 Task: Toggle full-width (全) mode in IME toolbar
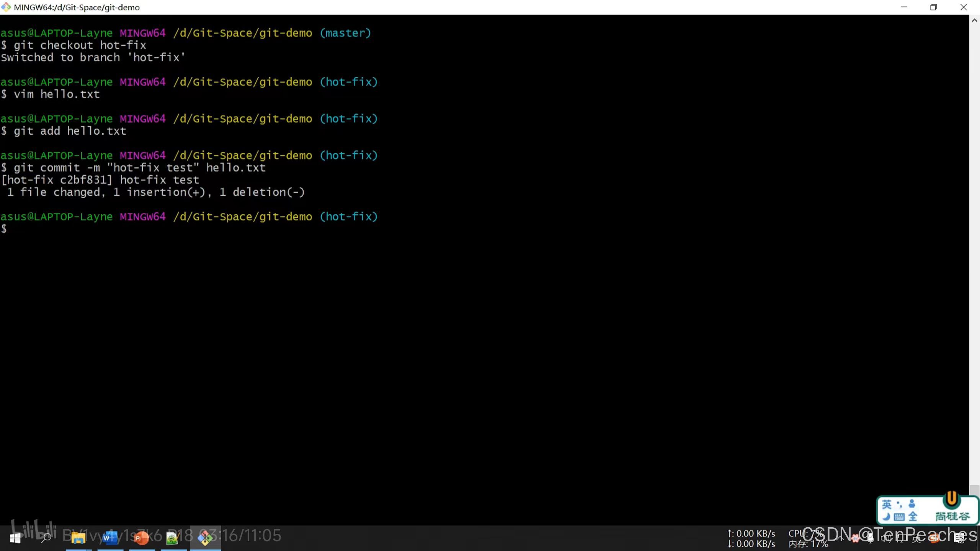(913, 517)
